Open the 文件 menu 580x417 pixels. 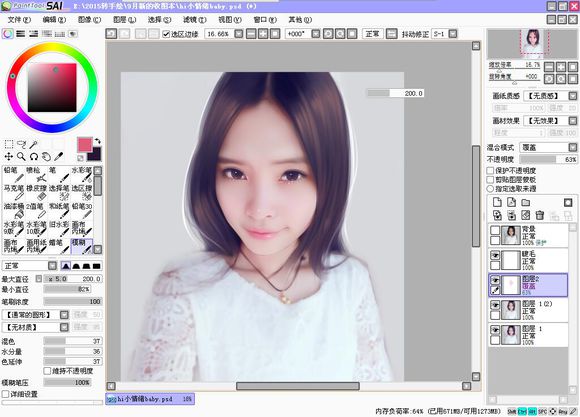19,20
